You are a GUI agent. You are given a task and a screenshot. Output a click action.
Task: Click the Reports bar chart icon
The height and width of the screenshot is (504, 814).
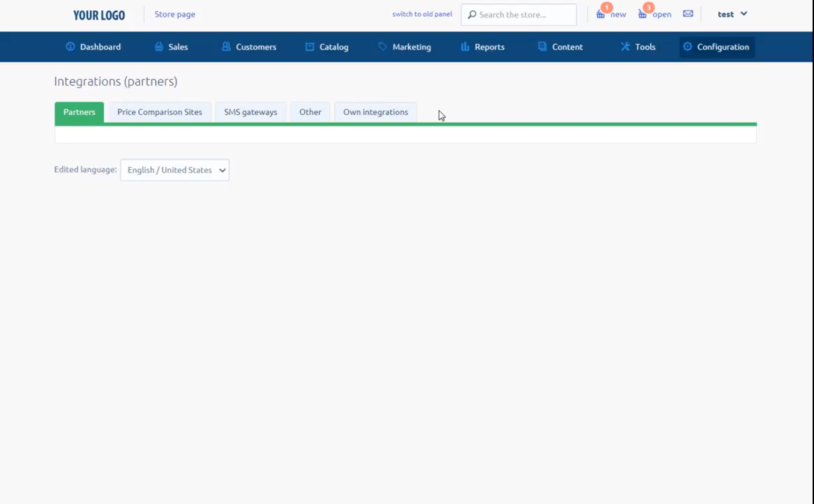(x=465, y=46)
